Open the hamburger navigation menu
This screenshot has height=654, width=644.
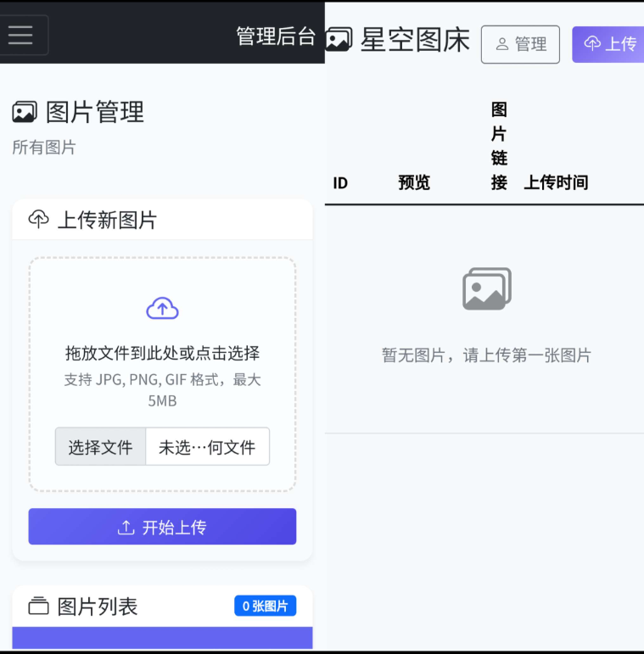pyautogui.click(x=21, y=35)
